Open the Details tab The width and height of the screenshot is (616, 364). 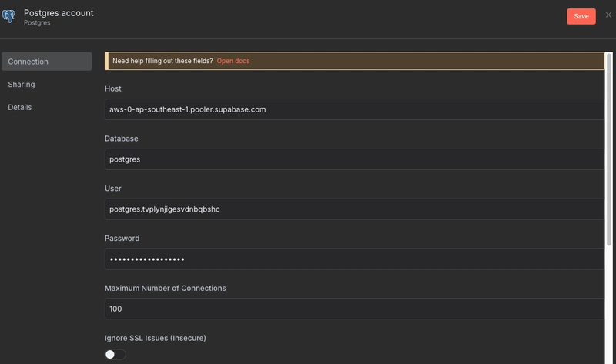(x=20, y=107)
